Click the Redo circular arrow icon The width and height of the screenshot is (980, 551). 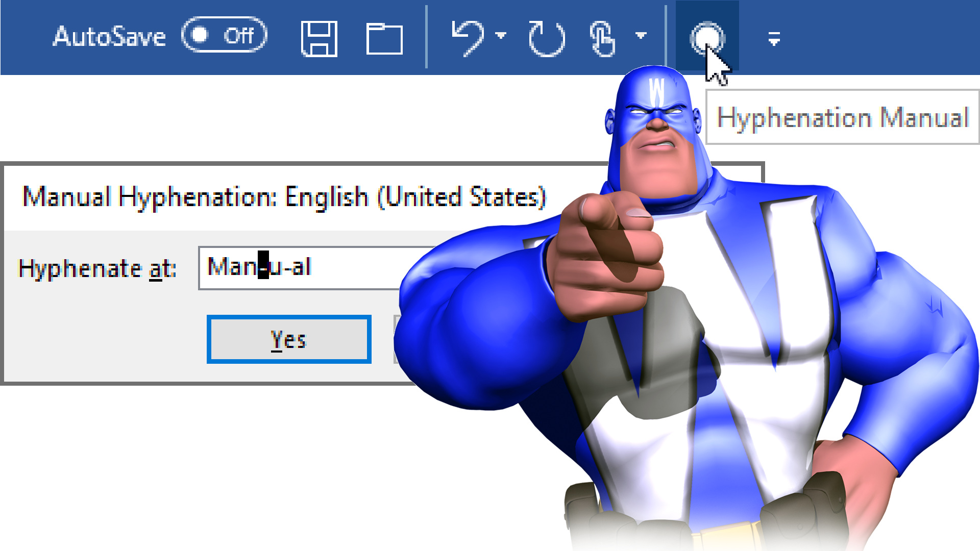pos(547,38)
